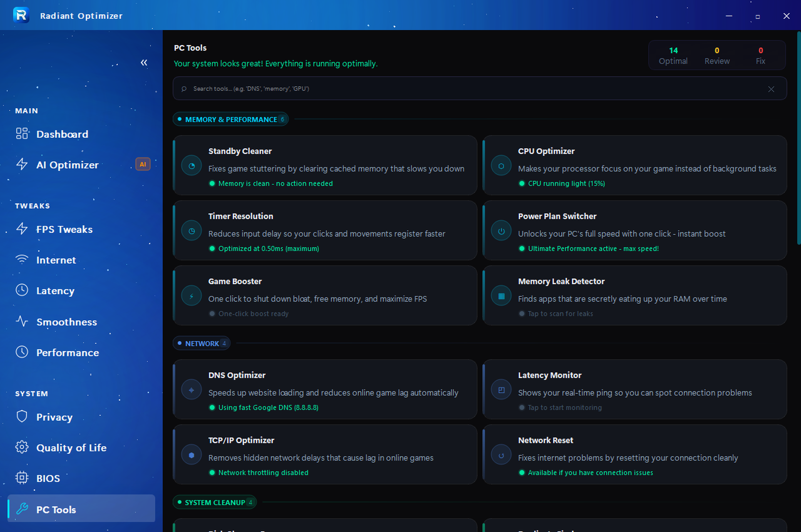
Task: Open the Timer Resolution clock icon
Action: pyautogui.click(x=191, y=230)
